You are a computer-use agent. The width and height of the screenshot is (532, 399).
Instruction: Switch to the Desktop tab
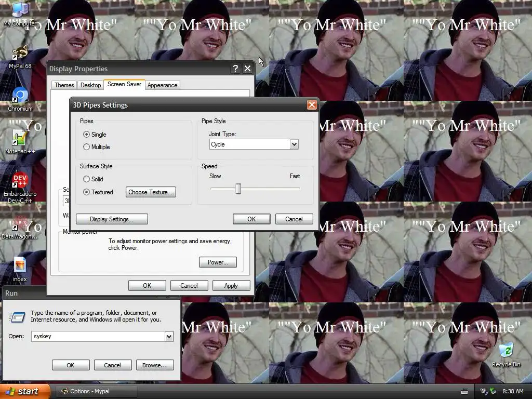tap(90, 85)
